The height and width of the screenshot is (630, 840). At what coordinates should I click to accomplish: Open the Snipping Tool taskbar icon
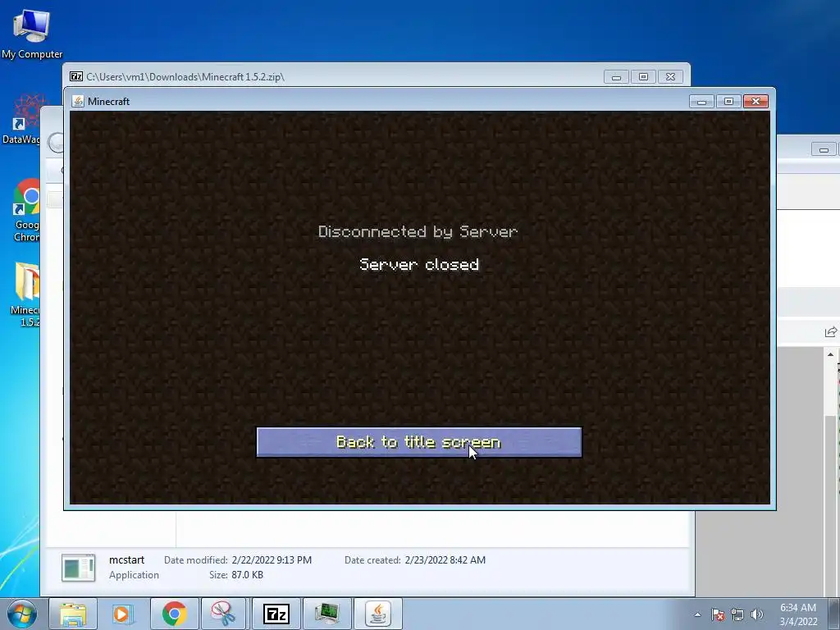coord(223,614)
